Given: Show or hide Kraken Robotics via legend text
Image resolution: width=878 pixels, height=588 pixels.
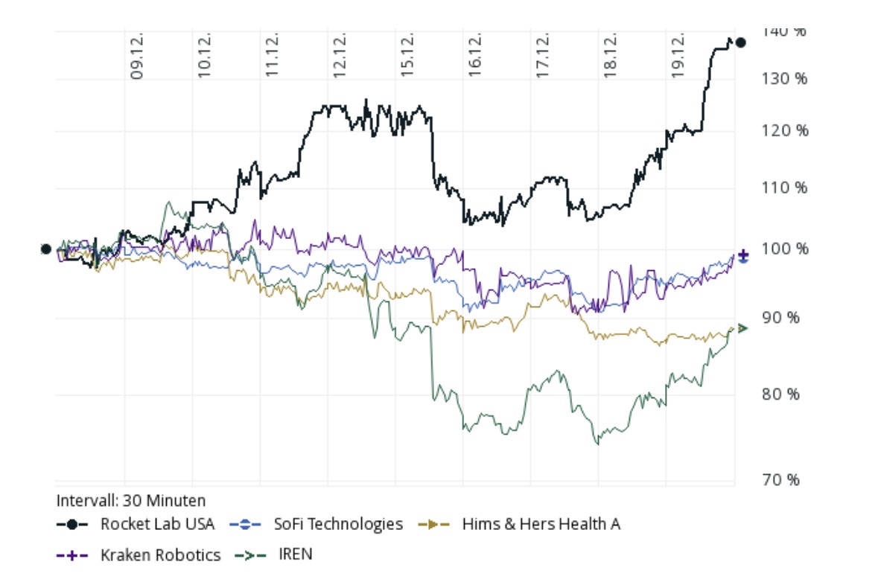Looking at the screenshot, I should tap(161, 555).
